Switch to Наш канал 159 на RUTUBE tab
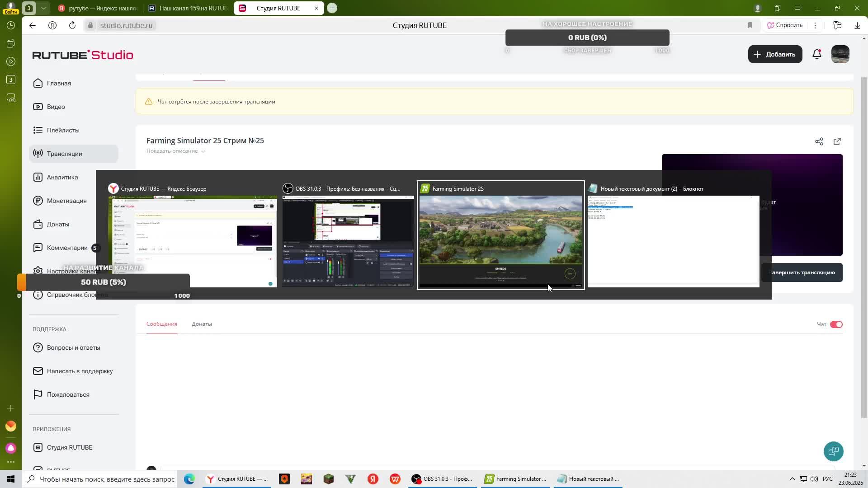The width and height of the screenshot is (868, 488). click(x=188, y=8)
